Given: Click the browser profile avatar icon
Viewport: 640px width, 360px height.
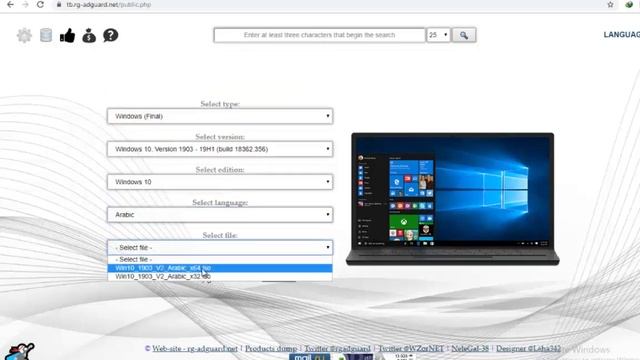Looking at the screenshot, I should click(x=629, y=4).
